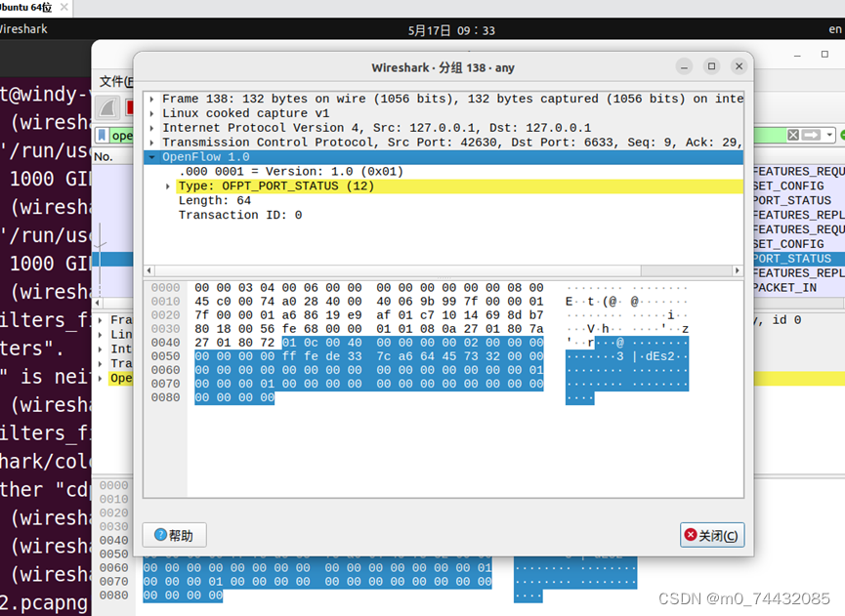
Task: Select the Length: 64 field
Action: click(215, 200)
